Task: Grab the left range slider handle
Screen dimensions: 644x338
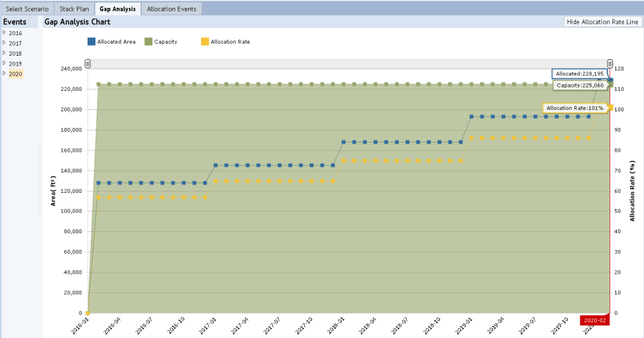Action: pos(87,64)
